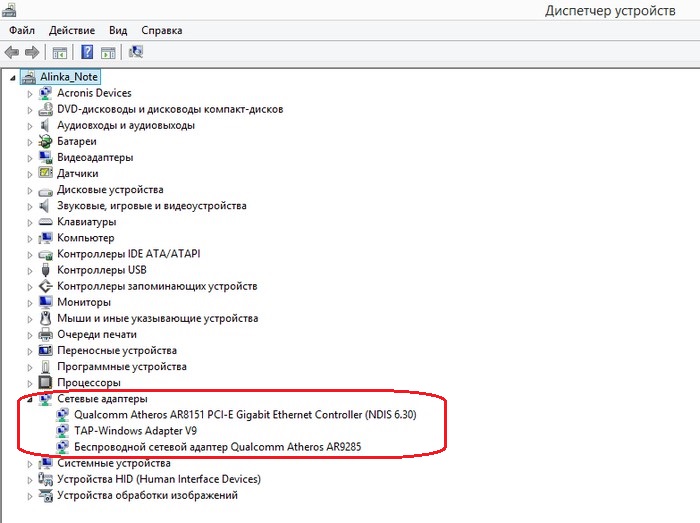Collapse the Alinka_Note root node

pyautogui.click(x=12, y=78)
